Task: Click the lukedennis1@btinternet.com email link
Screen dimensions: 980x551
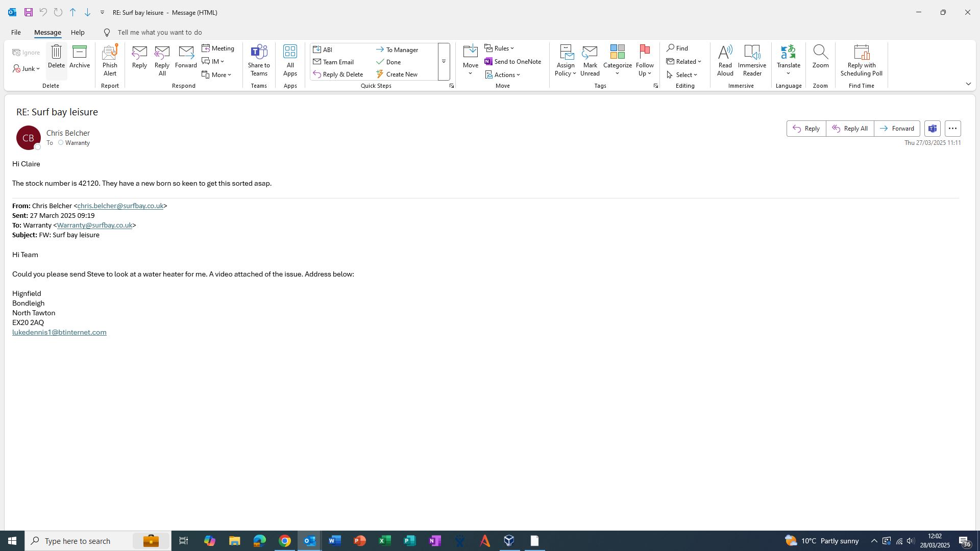Action: [x=59, y=333]
